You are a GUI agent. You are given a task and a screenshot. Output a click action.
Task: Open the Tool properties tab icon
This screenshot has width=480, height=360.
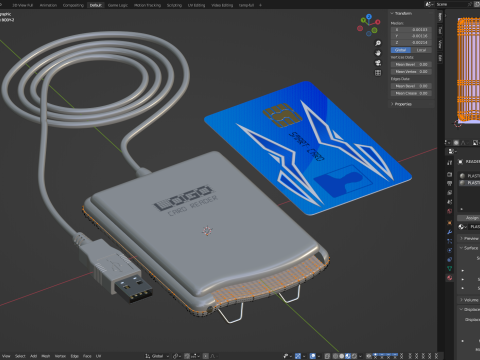449,163
